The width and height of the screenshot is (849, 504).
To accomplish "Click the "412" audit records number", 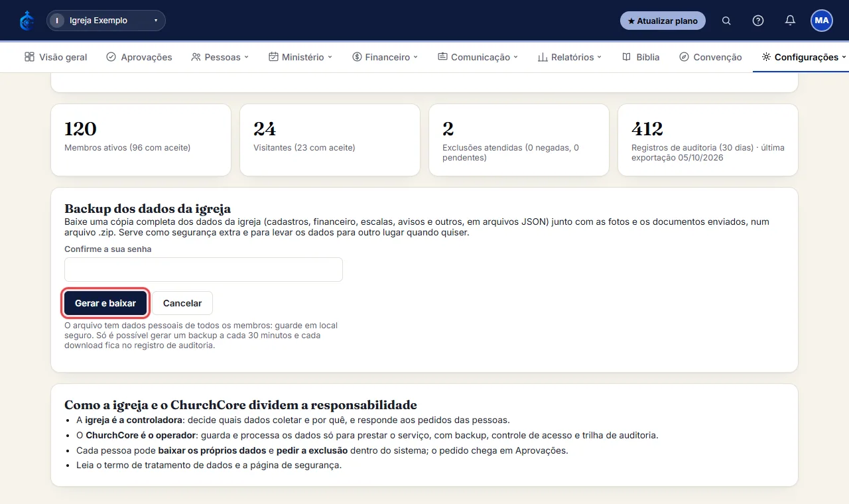I will 647,129.
